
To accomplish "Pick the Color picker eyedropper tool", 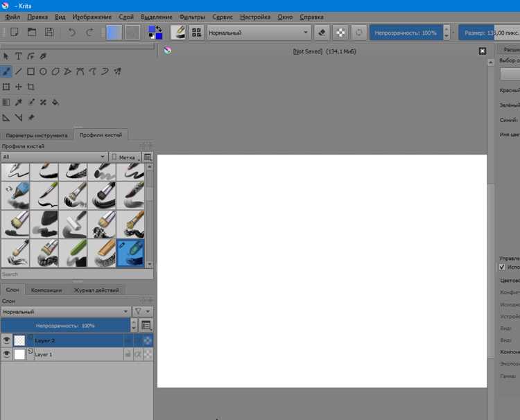I will click(19, 102).
